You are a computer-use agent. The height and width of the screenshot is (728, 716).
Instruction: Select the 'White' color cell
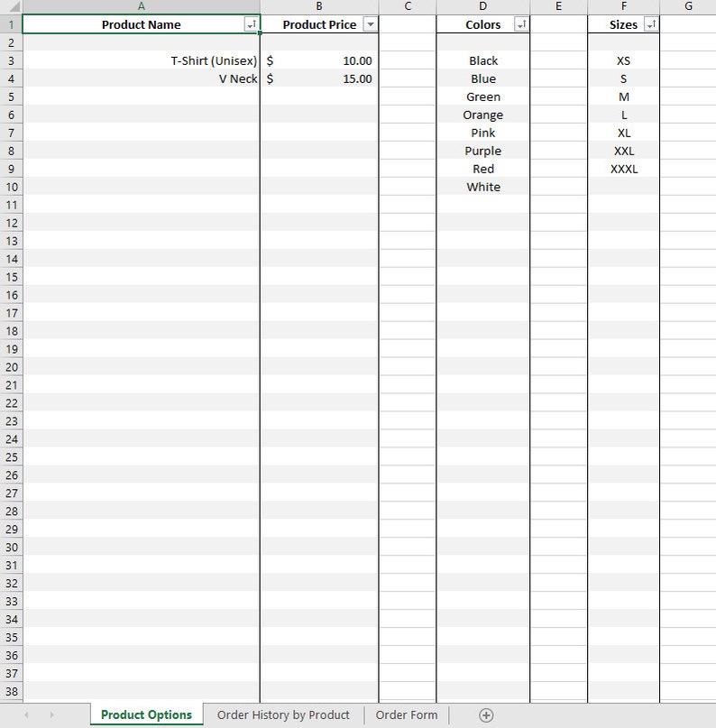[x=483, y=187]
